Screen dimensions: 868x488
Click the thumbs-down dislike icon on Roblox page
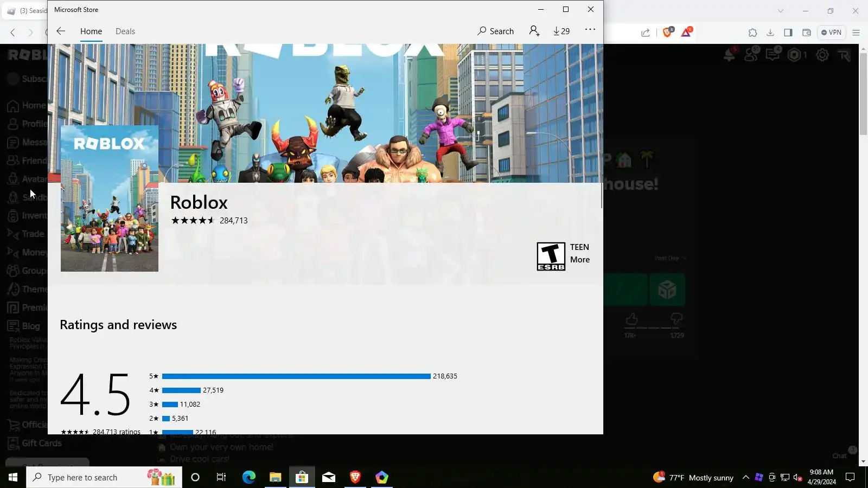[x=676, y=319]
